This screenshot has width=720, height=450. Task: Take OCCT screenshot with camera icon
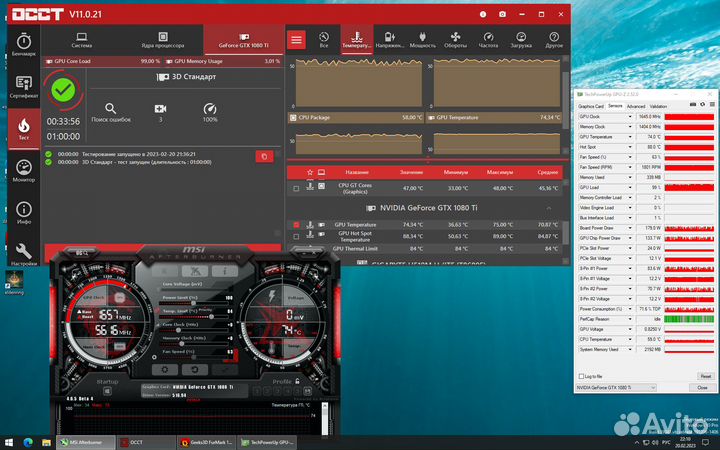click(502, 14)
